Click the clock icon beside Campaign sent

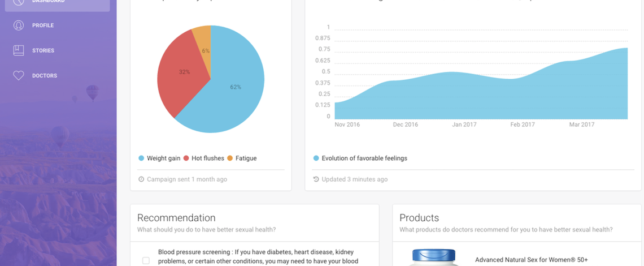point(141,179)
